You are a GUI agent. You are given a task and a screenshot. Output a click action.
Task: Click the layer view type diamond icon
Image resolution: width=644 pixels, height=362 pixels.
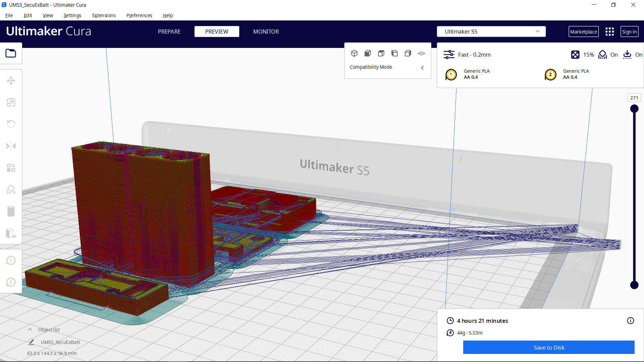pos(421,53)
